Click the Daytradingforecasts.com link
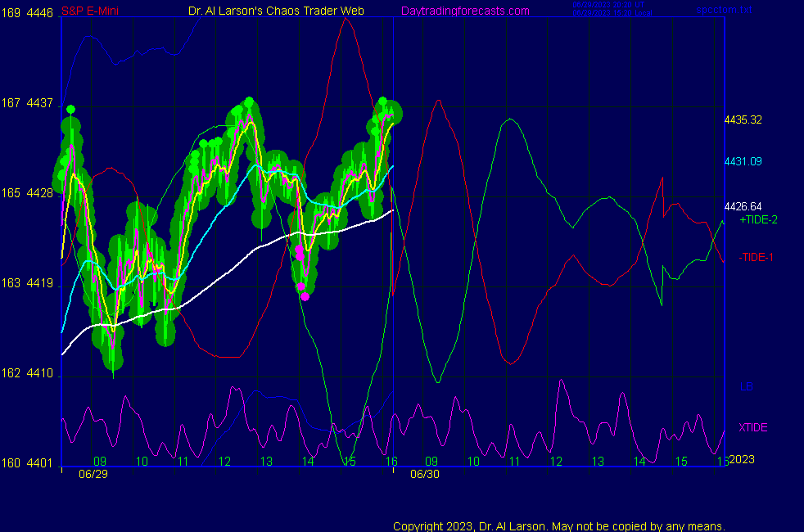This screenshot has width=804, height=532. (465, 11)
